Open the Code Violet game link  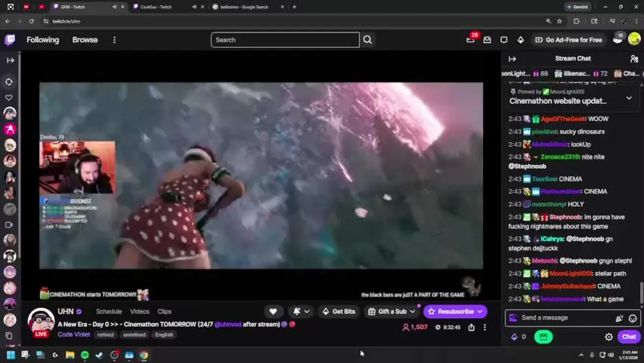(x=74, y=334)
